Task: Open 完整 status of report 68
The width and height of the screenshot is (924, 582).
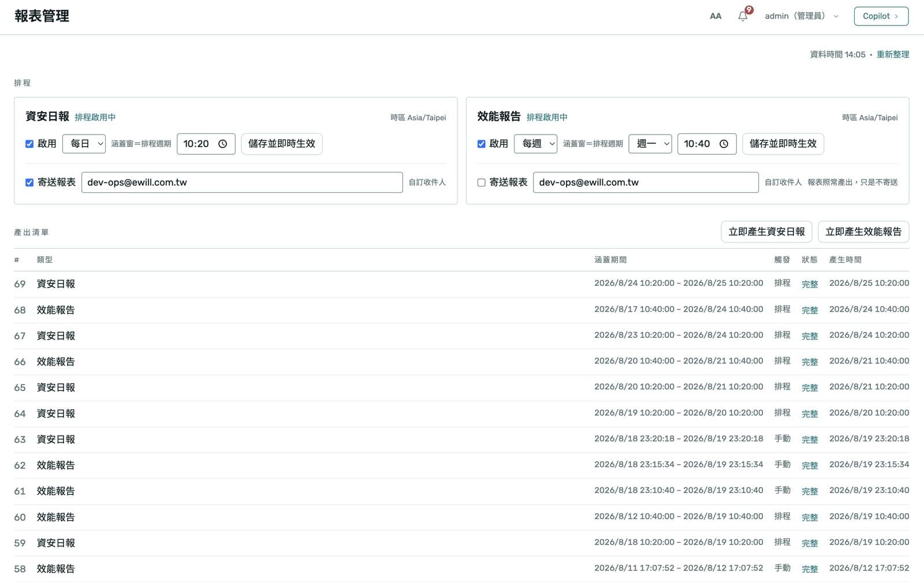Action: point(810,310)
